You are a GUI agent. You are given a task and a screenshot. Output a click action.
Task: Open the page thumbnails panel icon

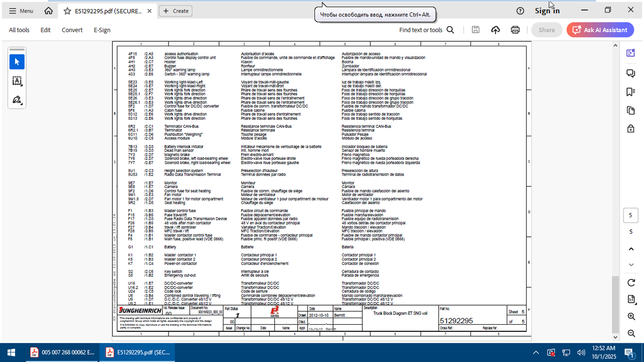(x=631, y=110)
